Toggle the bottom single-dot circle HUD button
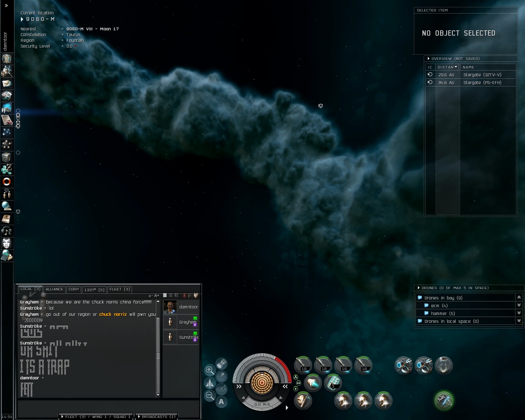This screenshot has width=525, height=420. (x=295, y=388)
